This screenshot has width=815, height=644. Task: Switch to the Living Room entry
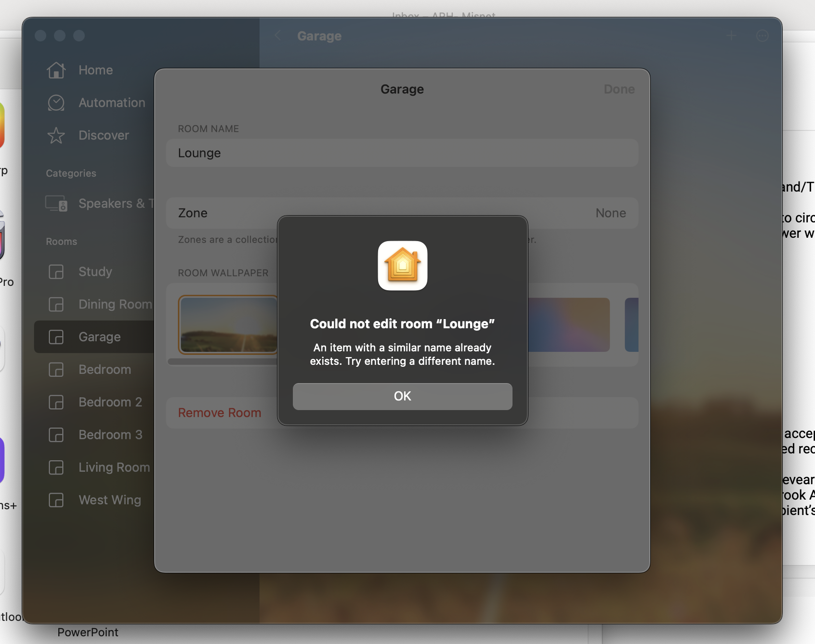[114, 467]
